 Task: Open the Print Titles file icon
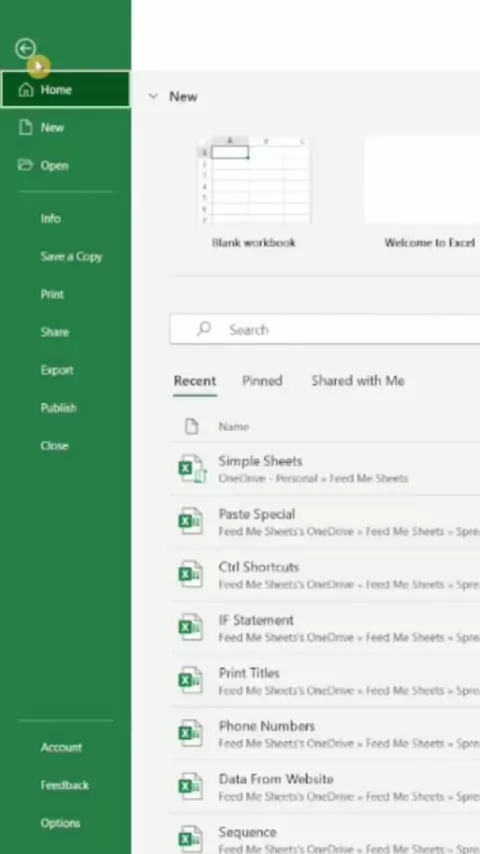pyautogui.click(x=191, y=680)
